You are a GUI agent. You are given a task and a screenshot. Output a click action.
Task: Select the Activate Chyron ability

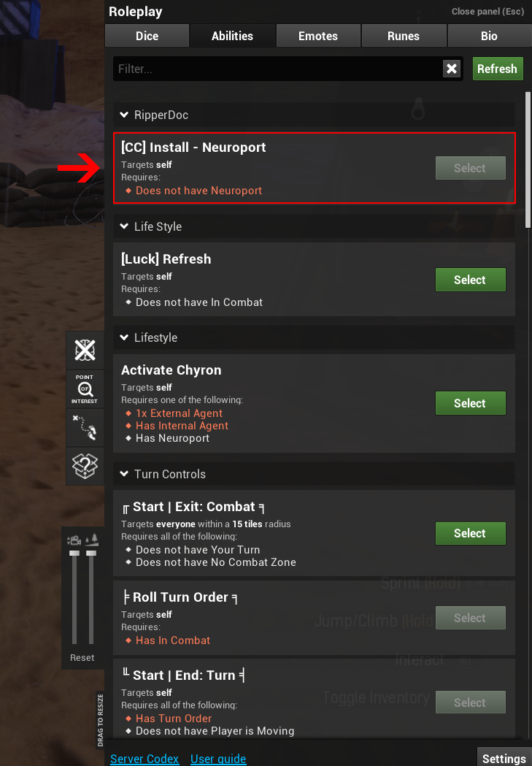click(x=470, y=403)
